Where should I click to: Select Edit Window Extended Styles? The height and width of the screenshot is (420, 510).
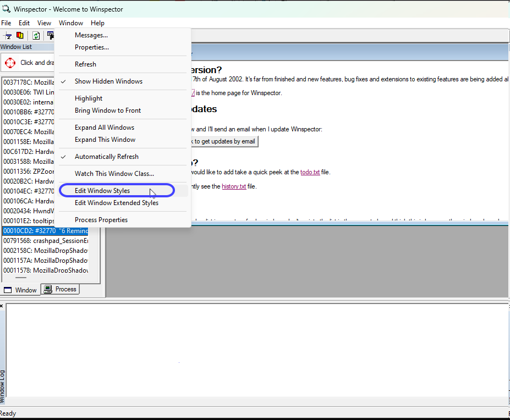[123, 203]
